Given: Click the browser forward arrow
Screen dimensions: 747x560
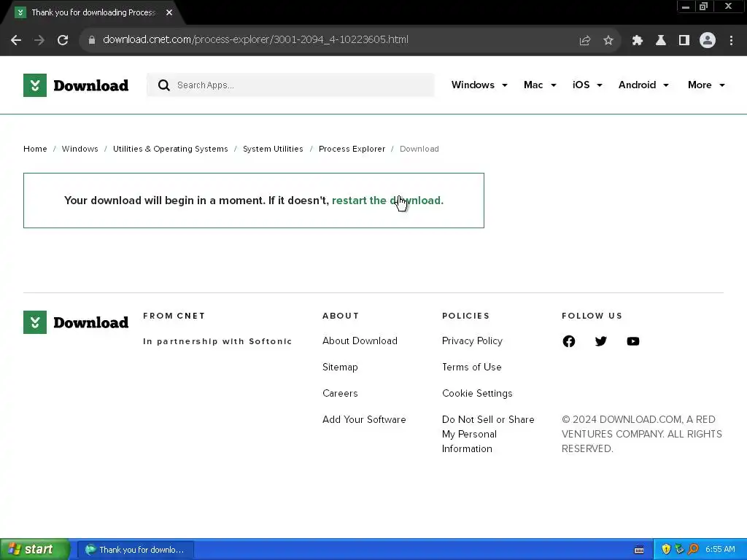Looking at the screenshot, I should point(39,40).
